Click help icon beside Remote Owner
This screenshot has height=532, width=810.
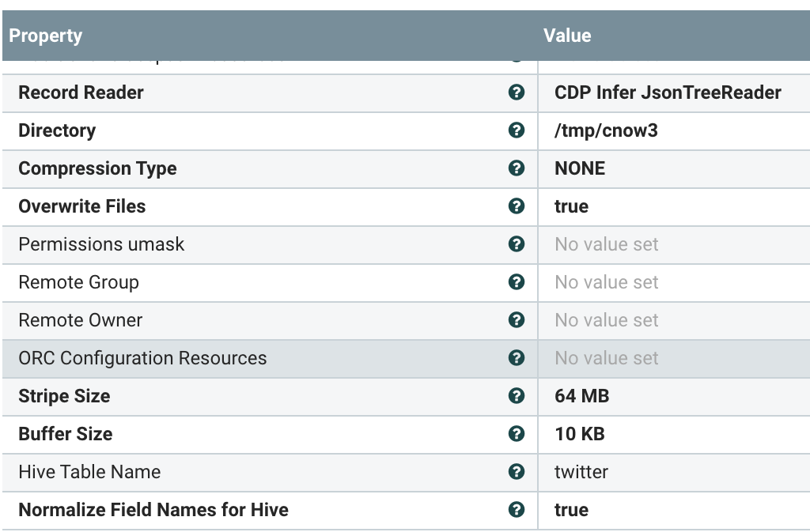click(x=517, y=320)
